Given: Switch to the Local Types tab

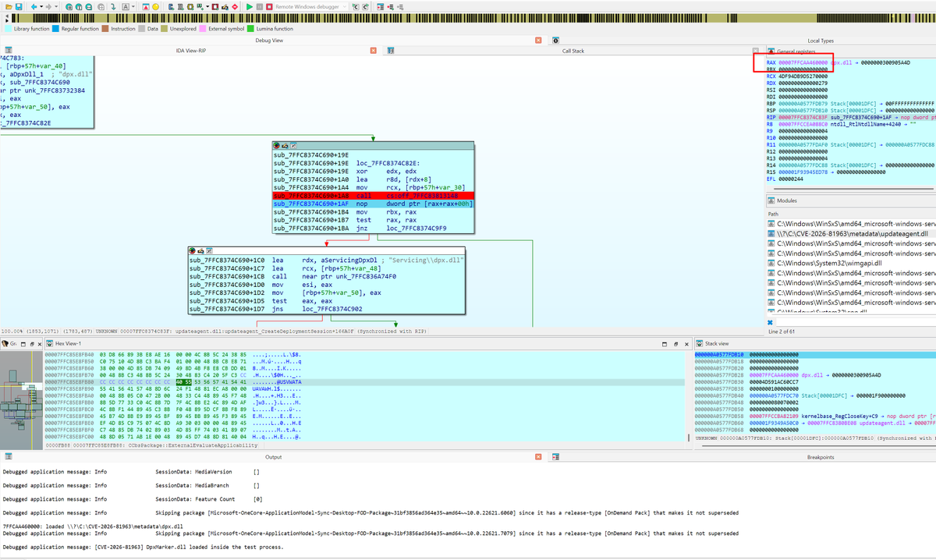Looking at the screenshot, I should tap(820, 40).
